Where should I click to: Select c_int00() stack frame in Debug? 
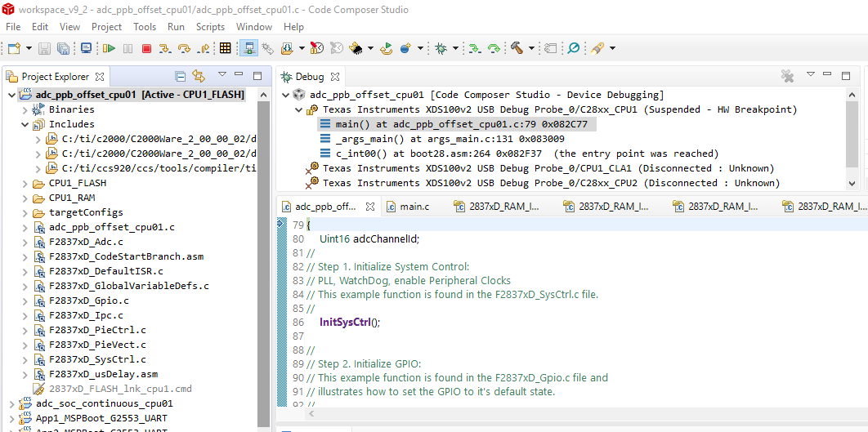tap(526, 154)
